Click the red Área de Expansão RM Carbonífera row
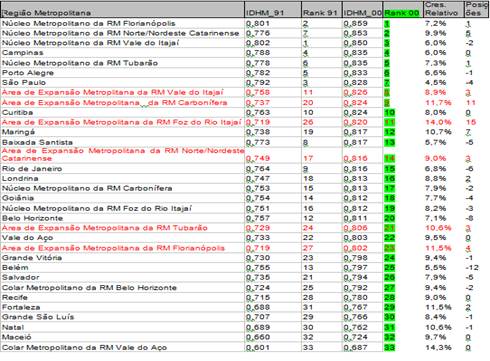This screenshot has height=361, width=490. 245,103
